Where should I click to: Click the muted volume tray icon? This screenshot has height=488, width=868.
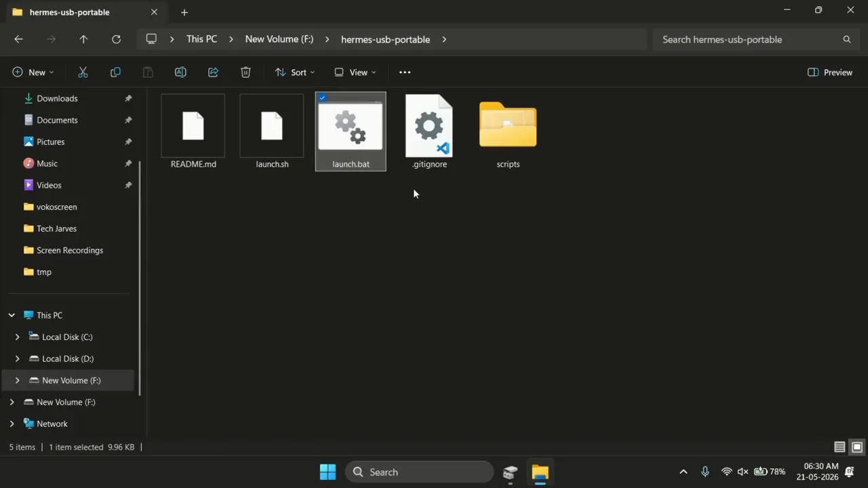743,472
